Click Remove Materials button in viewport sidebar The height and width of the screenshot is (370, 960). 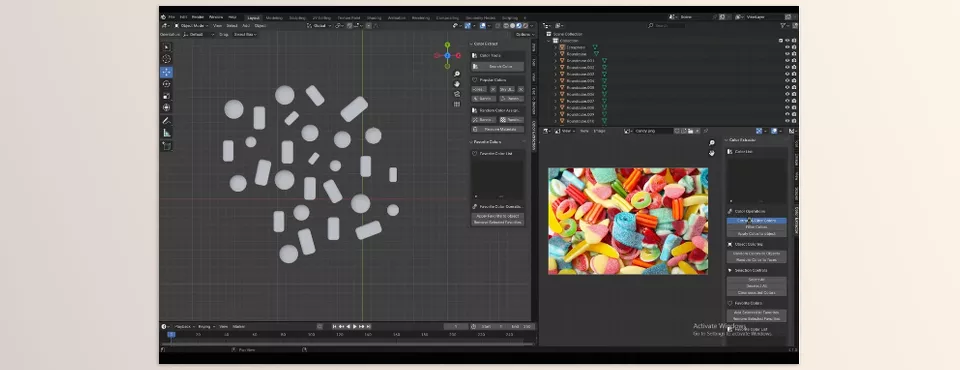[497, 129]
